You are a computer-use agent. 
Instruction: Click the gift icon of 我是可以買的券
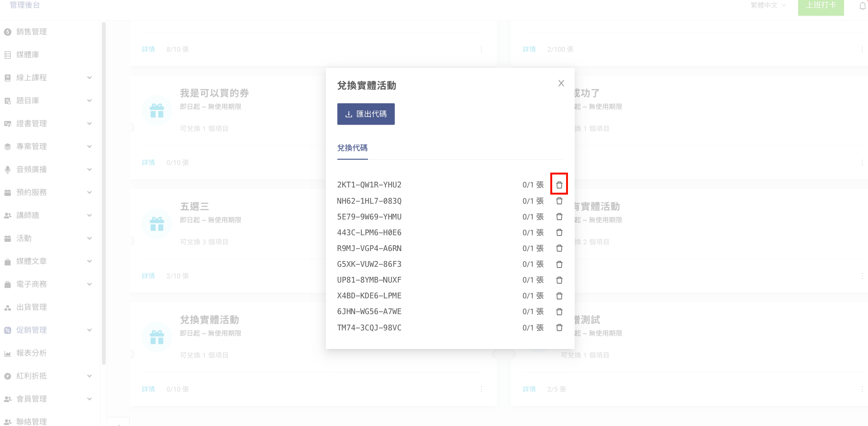point(157,110)
